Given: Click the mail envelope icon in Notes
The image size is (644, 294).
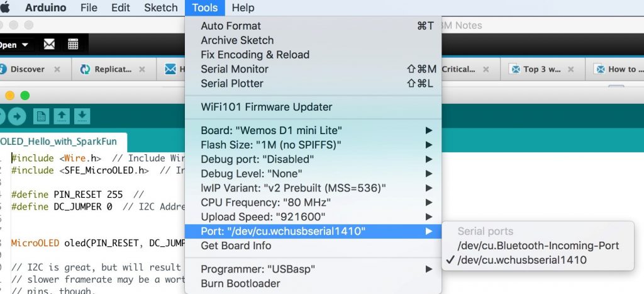Looking at the screenshot, I should [x=49, y=44].
